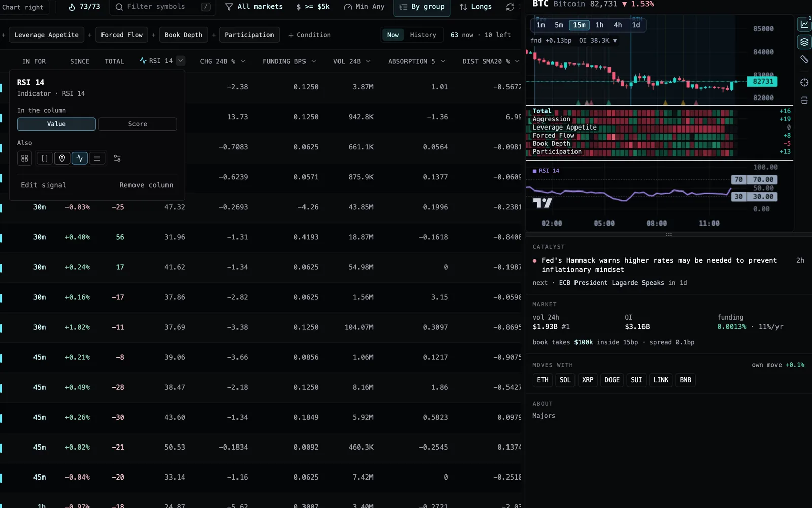Open the ABSORPTION 5 column dropdown
The height and width of the screenshot is (508, 812).
point(443,61)
